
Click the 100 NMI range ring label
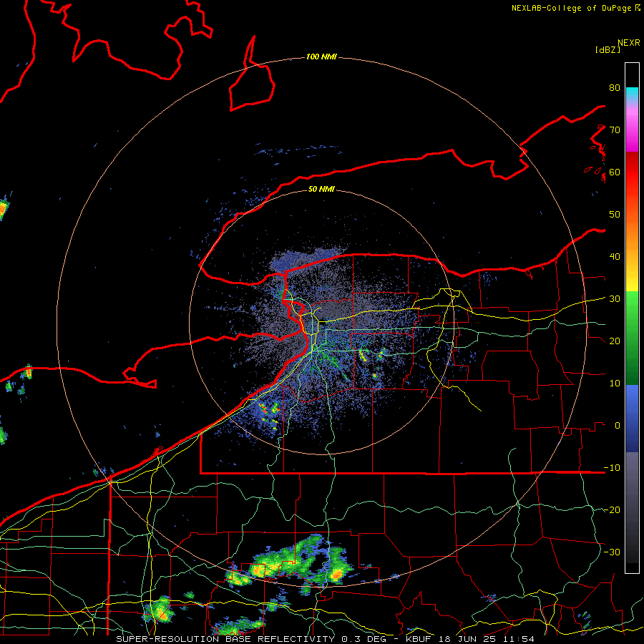click(x=321, y=57)
